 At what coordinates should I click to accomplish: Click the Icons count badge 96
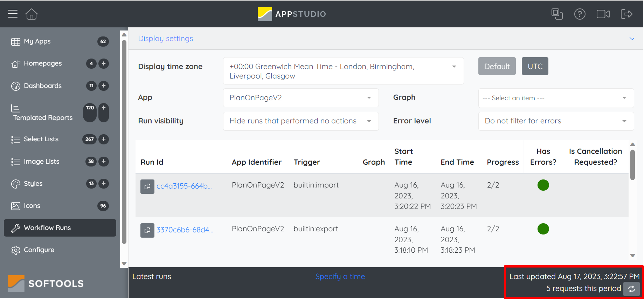(103, 206)
